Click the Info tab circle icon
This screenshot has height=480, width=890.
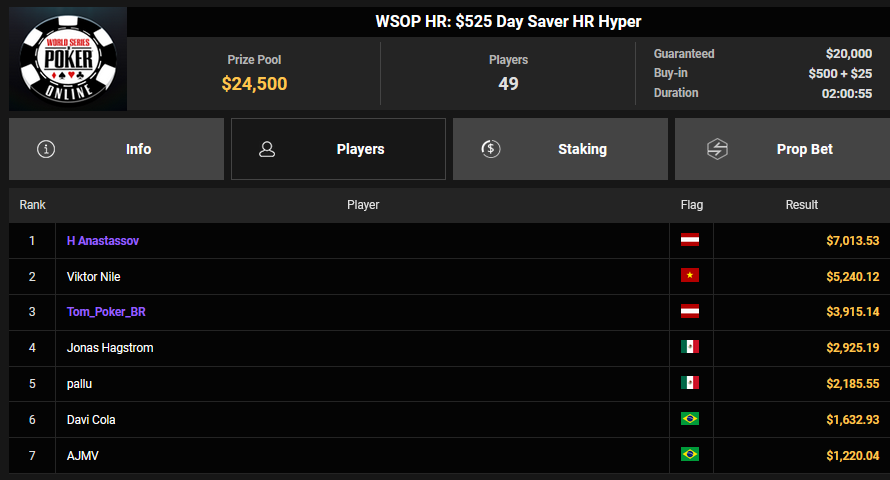point(46,149)
